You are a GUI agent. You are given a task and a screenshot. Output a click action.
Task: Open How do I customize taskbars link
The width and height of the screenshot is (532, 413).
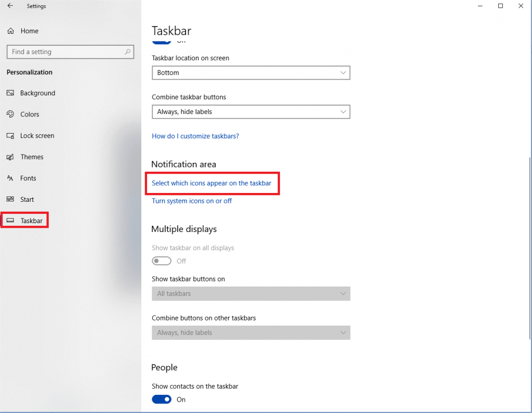point(195,136)
